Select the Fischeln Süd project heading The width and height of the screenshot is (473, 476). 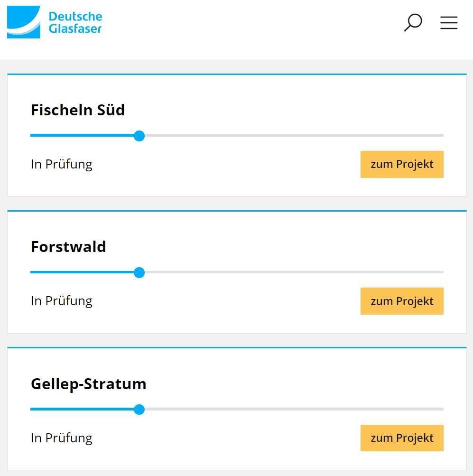point(77,110)
